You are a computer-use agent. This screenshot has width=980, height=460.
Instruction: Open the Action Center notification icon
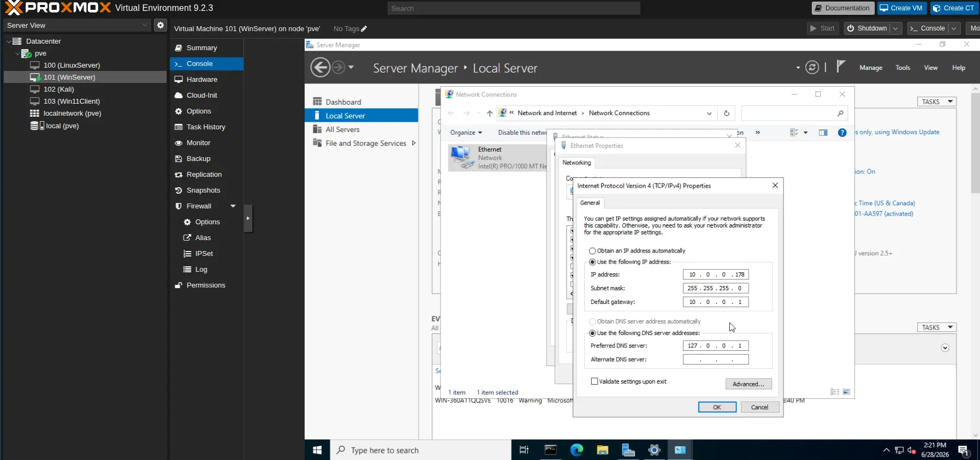[x=964, y=451]
